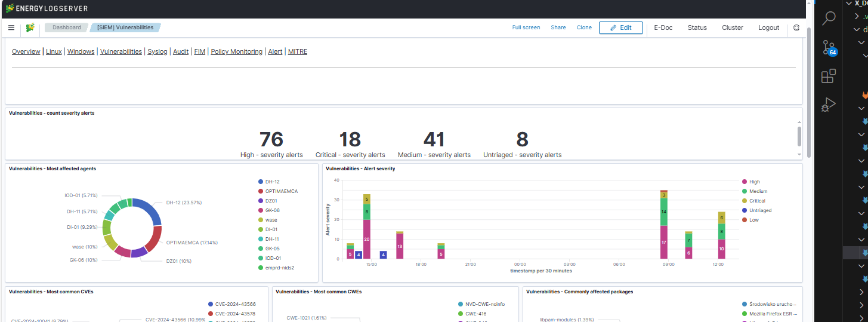Open the VS Code Extensions icon
Screen dimensions: 868x322
(x=829, y=76)
